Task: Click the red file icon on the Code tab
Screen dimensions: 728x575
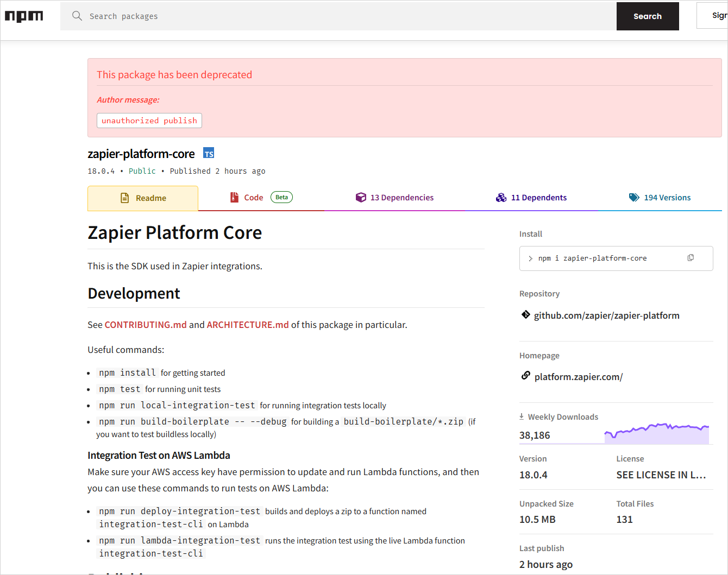Action: click(234, 197)
